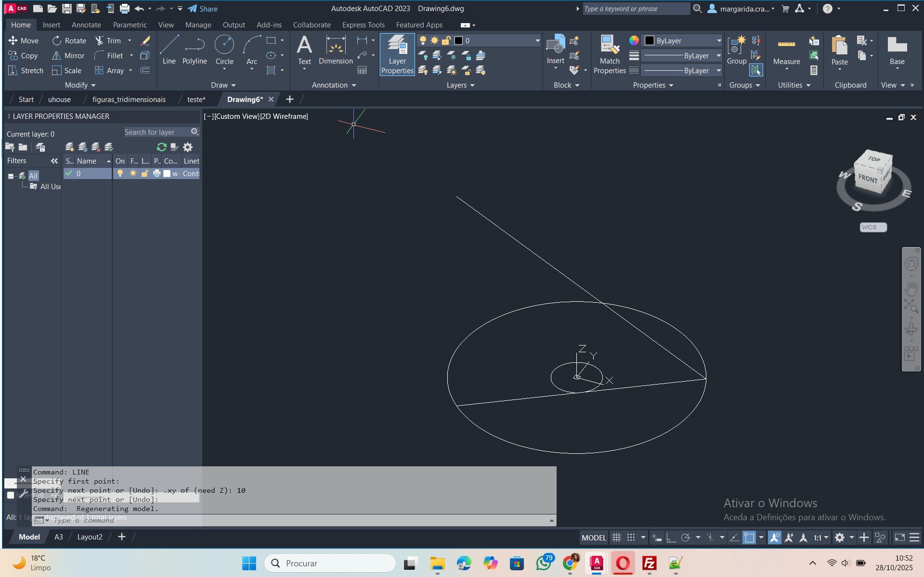The height and width of the screenshot is (577, 924).
Task: Click the Match Properties tool
Action: pyautogui.click(x=610, y=54)
